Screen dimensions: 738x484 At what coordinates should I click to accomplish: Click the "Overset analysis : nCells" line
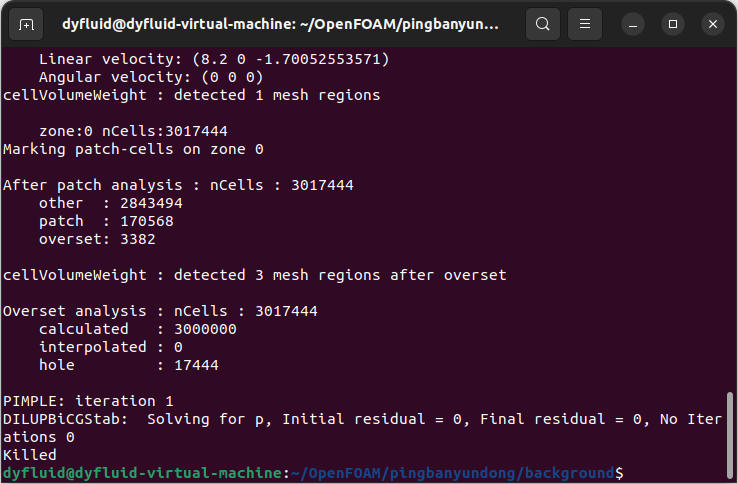tap(160, 311)
